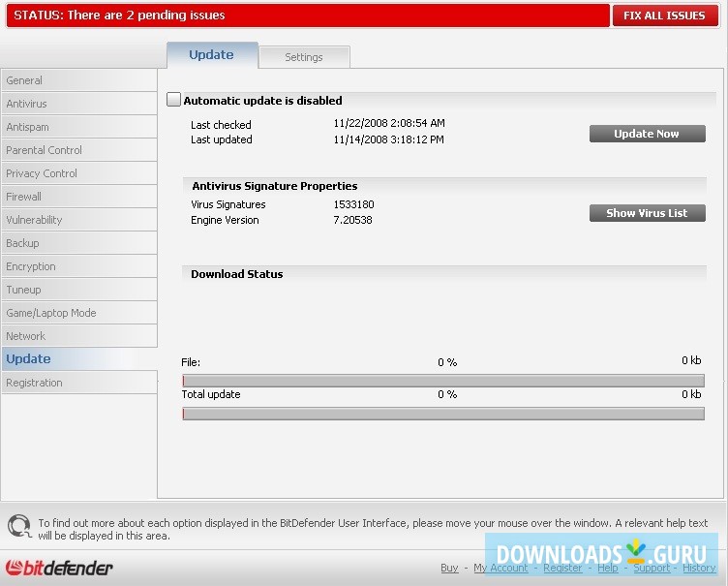Click Antivirus Signature Properties heading
The height and width of the screenshot is (586, 728).
(275, 186)
